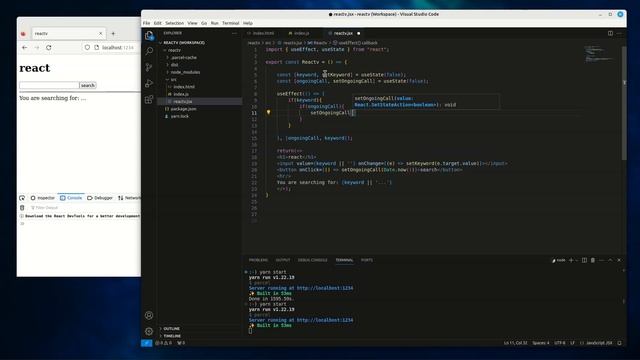
Task: Open the PROBLEMS panel tab
Action: [x=258, y=260]
